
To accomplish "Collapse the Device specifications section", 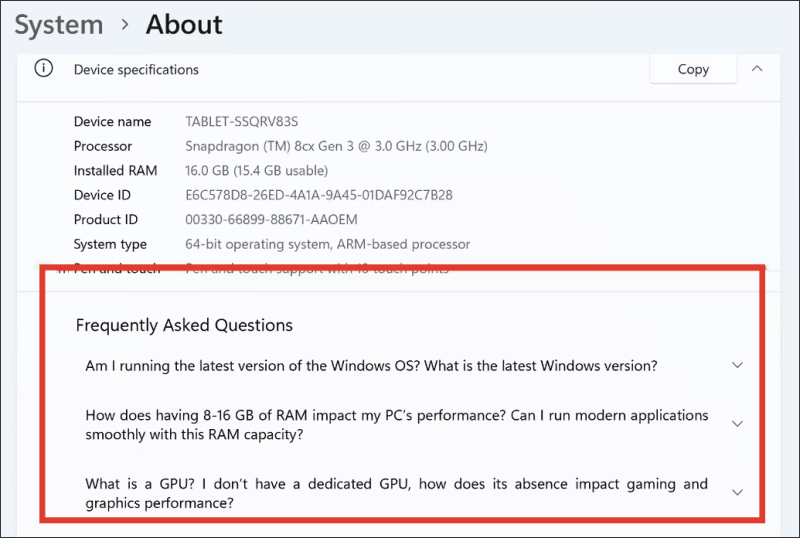I will coord(757,68).
